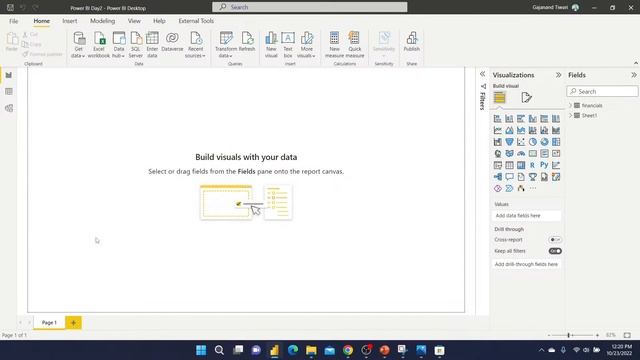
Task: Connect to SQL Server source
Action: point(136,45)
